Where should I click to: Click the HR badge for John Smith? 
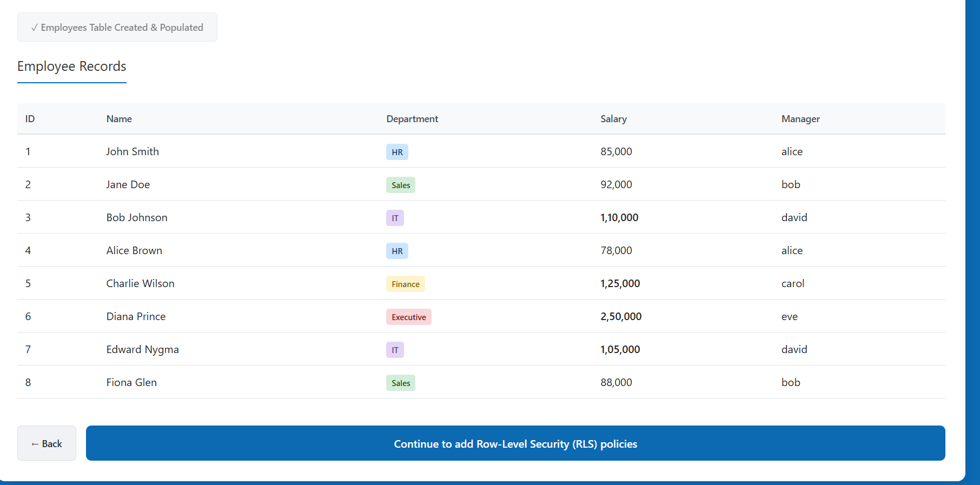coord(397,152)
